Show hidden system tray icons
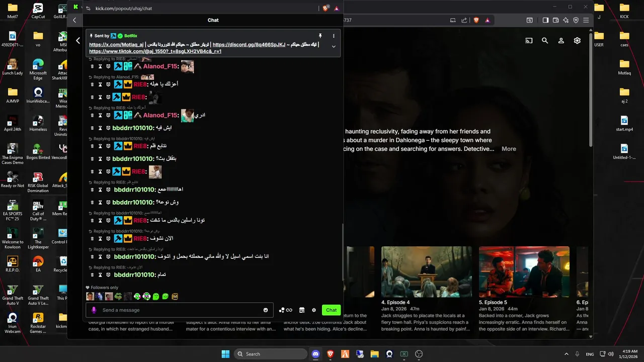644x362 pixels. (x=566, y=354)
